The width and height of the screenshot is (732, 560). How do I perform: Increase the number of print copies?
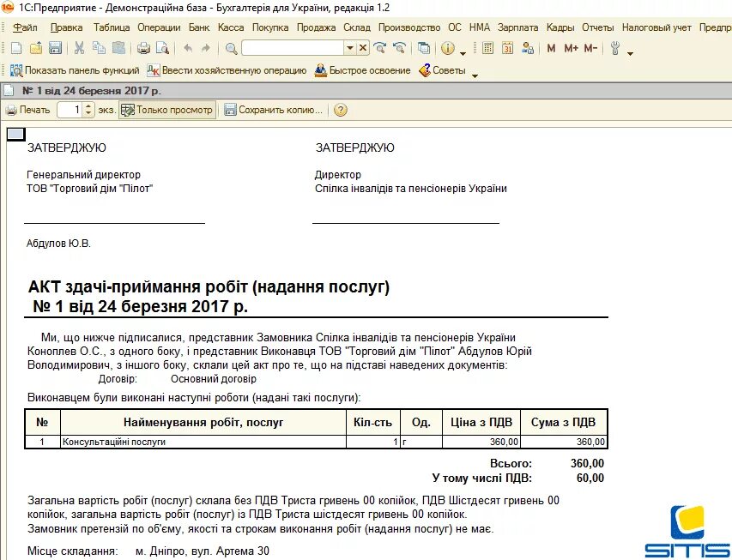point(88,106)
